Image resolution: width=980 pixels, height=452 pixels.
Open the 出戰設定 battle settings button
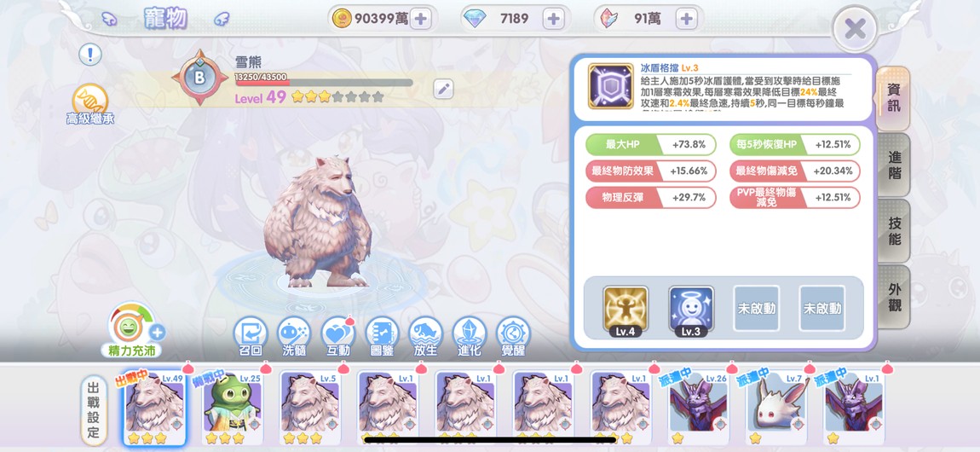93,410
